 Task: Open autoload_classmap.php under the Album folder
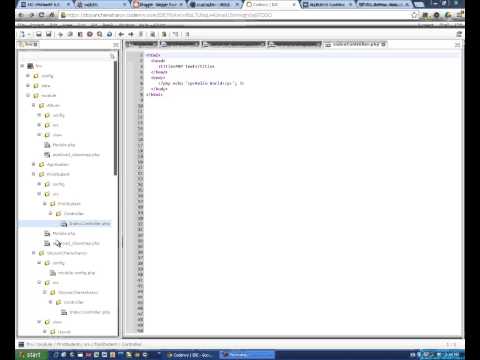point(76,155)
